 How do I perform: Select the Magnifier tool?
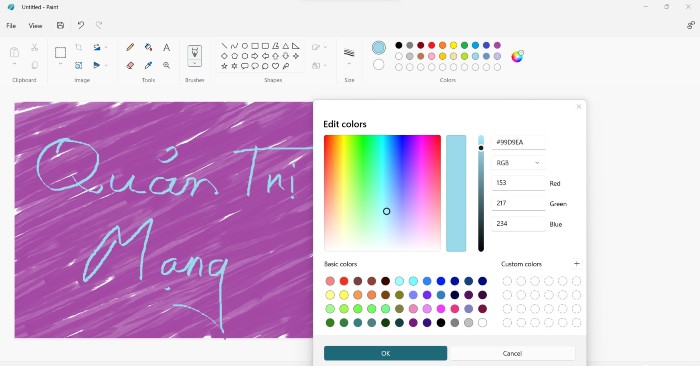click(167, 65)
